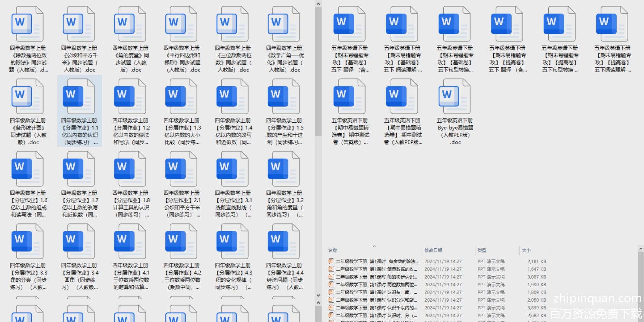Select the 分层作业 1.1 亿以内数的认识 document
Image resolution: width=644 pixels, height=322 pixels.
point(79,97)
